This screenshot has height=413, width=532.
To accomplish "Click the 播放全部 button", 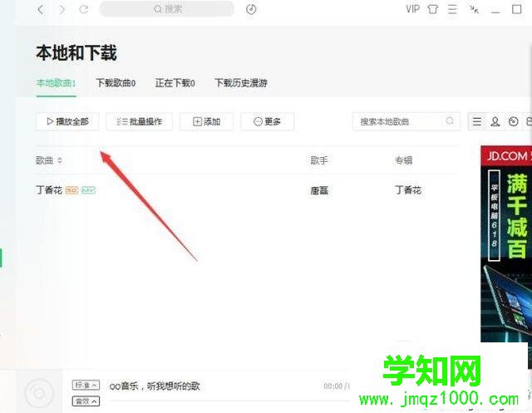I will pyautogui.click(x=67, y=121).
